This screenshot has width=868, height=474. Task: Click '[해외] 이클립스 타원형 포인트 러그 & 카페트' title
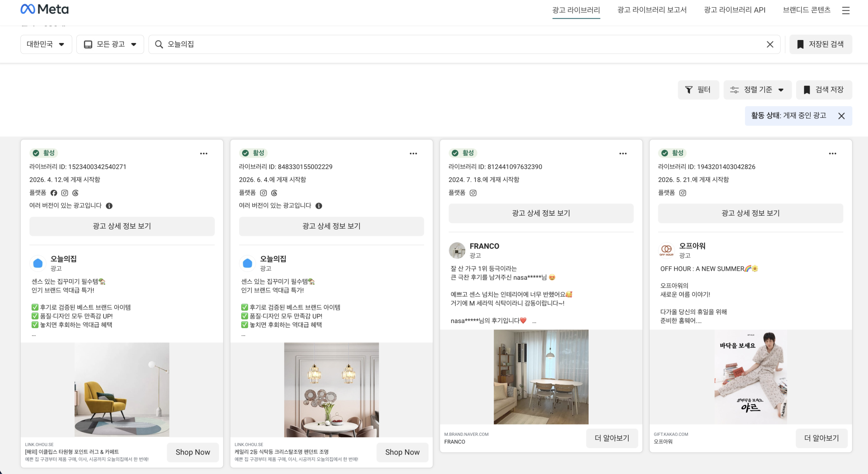click(72, 452)
